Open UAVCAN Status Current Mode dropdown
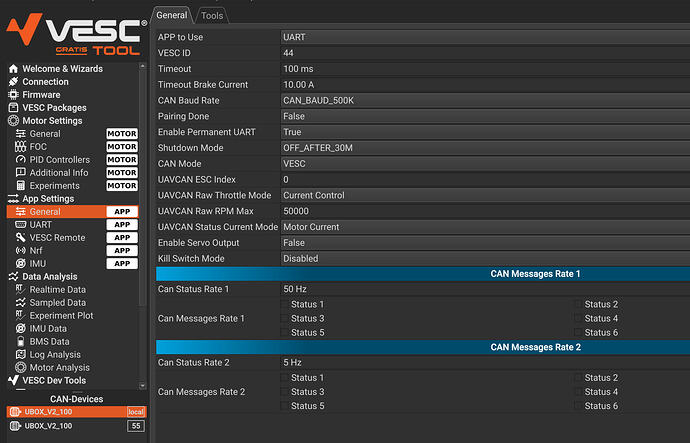Image resolution: width=690 pixels, height=443 pixels. (485, 227)
